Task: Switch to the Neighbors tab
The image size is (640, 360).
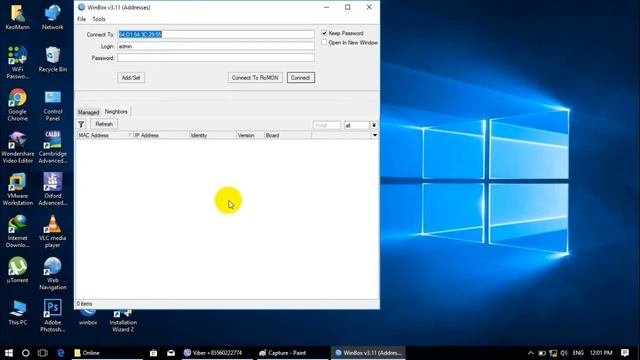Action: 116,111
